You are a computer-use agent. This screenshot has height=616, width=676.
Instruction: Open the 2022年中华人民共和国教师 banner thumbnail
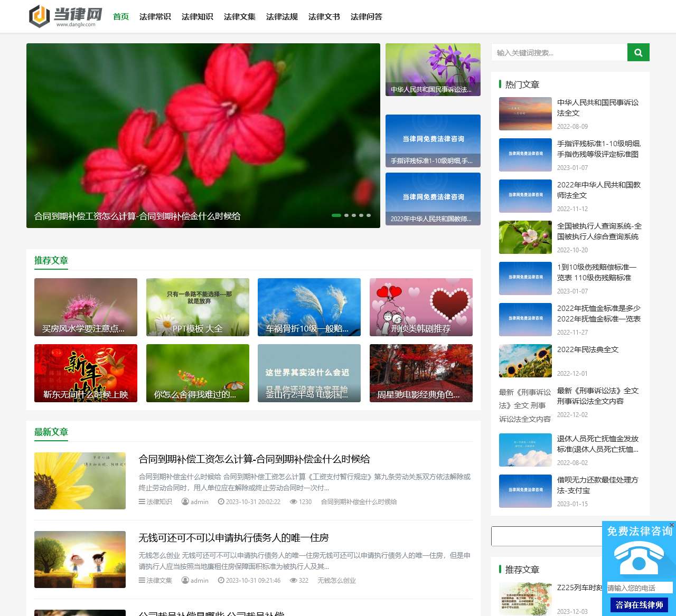click(433, 199)
